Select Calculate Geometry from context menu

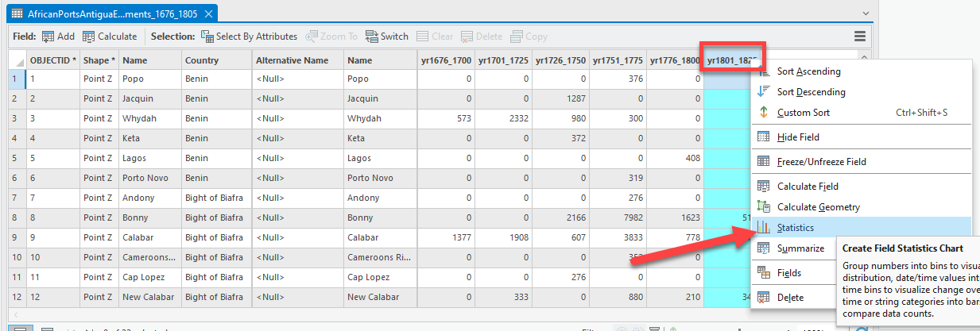pyautogui.click(x=818, y=207)
